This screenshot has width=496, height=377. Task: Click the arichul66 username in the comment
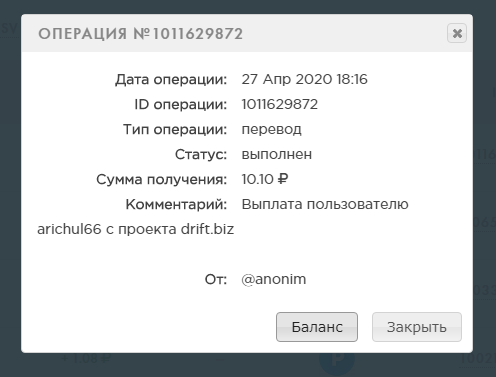pos(69,229)
